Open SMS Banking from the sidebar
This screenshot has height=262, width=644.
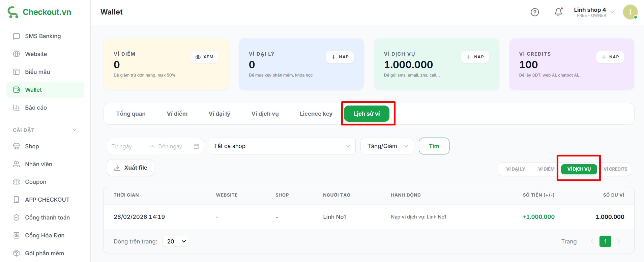tap(43, 36)
